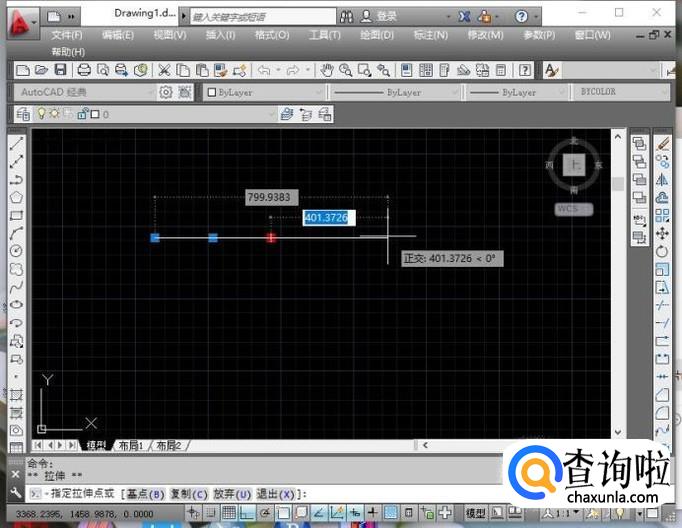This screenshot has width=682, height=528.
Task: Select the Polygon draw tool
Action: click(16, 197)
